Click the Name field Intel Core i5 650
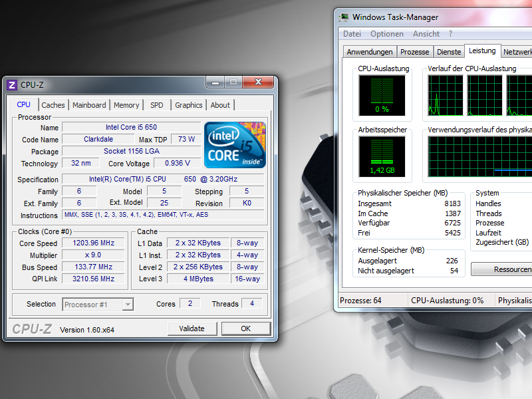 tap(131, 127)
